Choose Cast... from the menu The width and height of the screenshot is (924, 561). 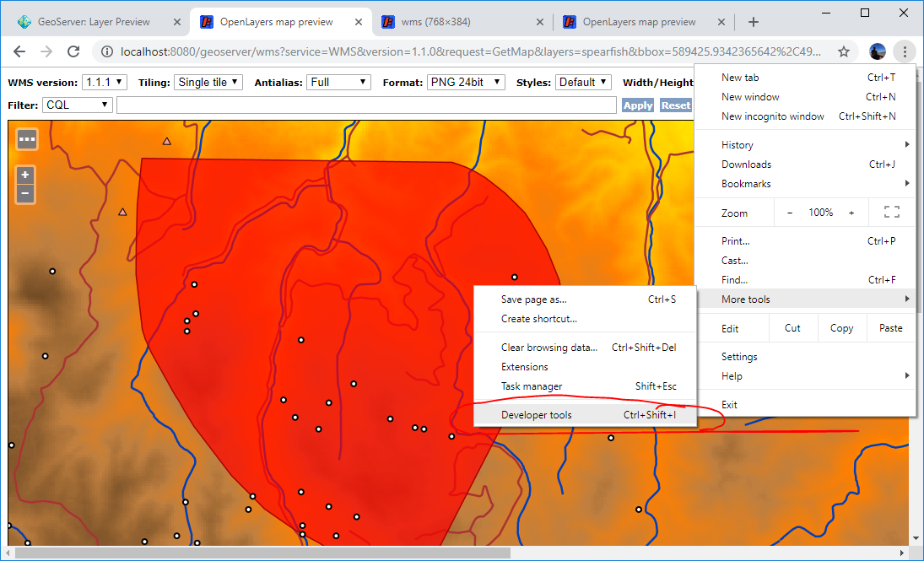pyautogui.click(x=805, y=260)
